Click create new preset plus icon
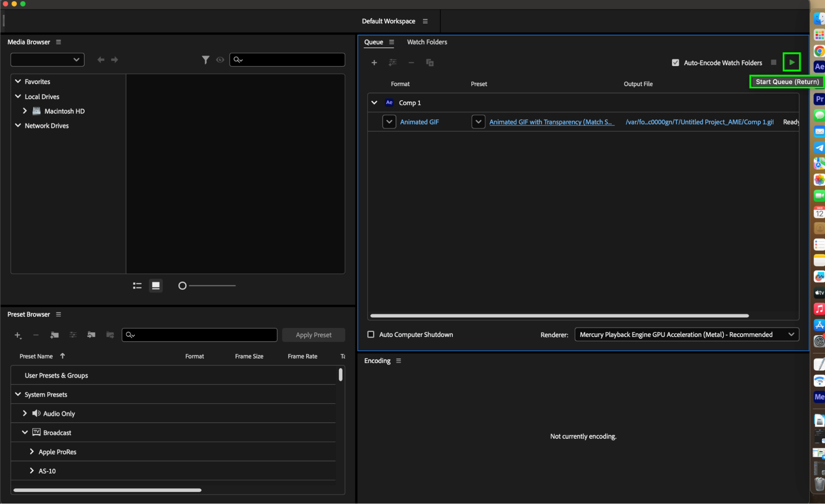Image resolution: width=825 pixels, height=504 pixels. 18,335
